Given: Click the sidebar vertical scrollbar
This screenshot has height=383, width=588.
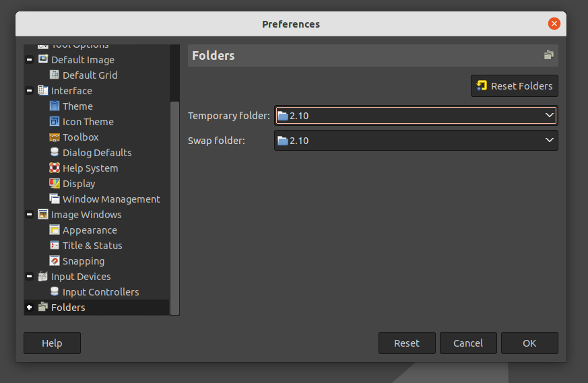Looking at the screenshot, I should tap(175, 202).
